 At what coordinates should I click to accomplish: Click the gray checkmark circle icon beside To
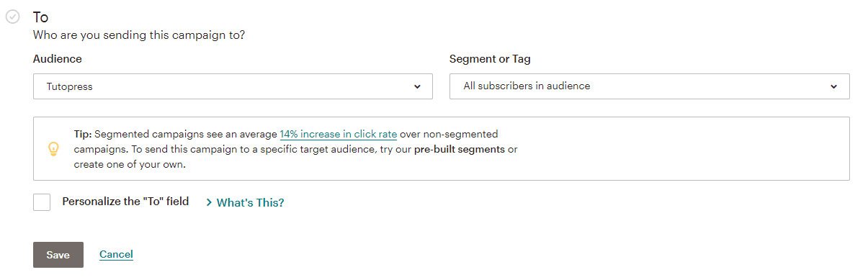click(12, 17)
